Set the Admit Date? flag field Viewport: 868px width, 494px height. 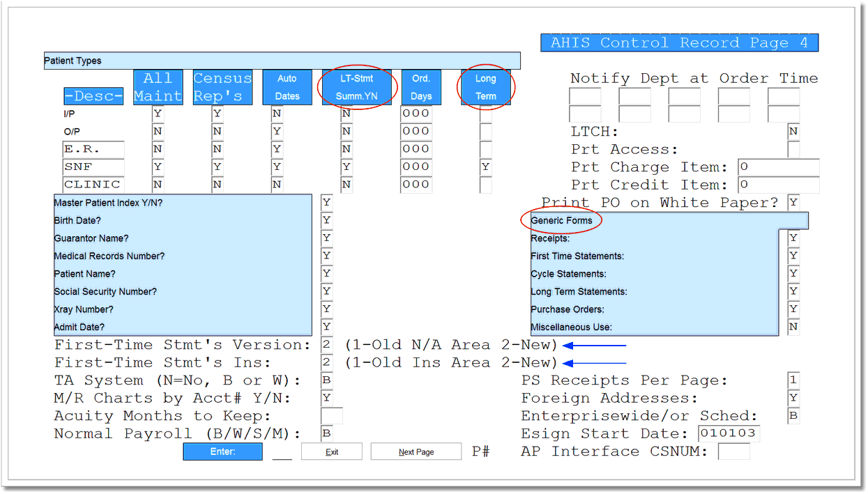tap(326, 327)
